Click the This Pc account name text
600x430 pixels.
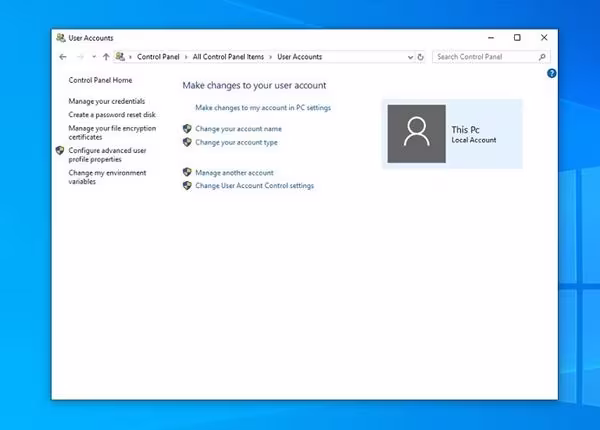[x=465, y=130]
